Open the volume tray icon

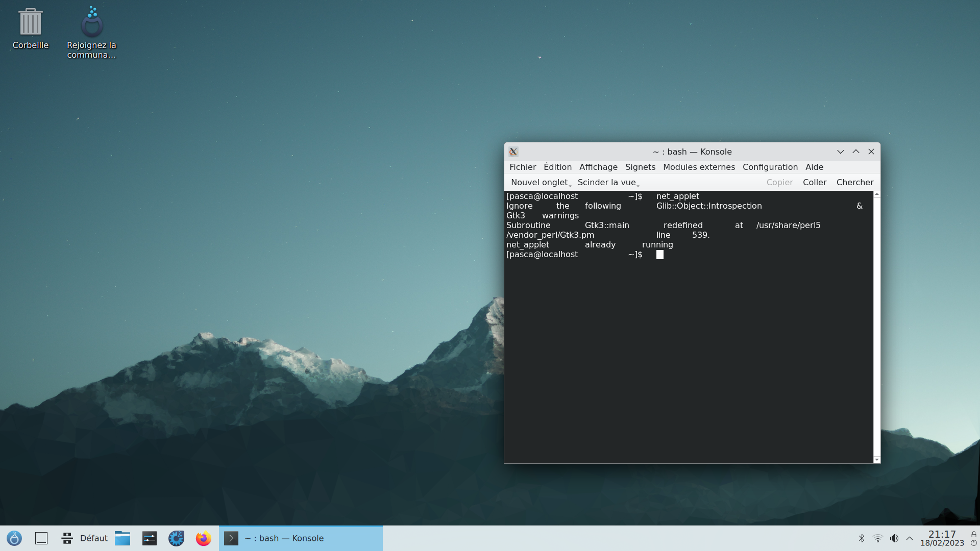894,538
